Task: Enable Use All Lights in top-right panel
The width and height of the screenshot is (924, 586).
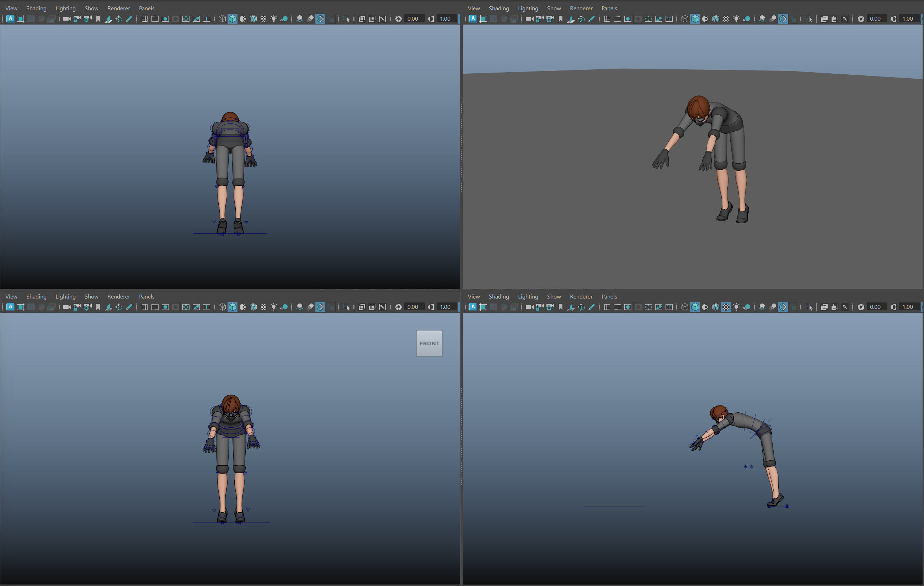Action: [x=736, y=19]
